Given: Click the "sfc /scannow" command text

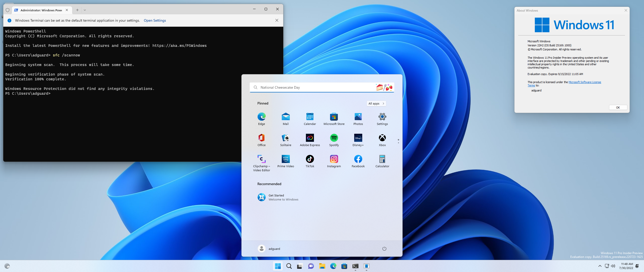Looking at the screenshot, I should point(66,55).
